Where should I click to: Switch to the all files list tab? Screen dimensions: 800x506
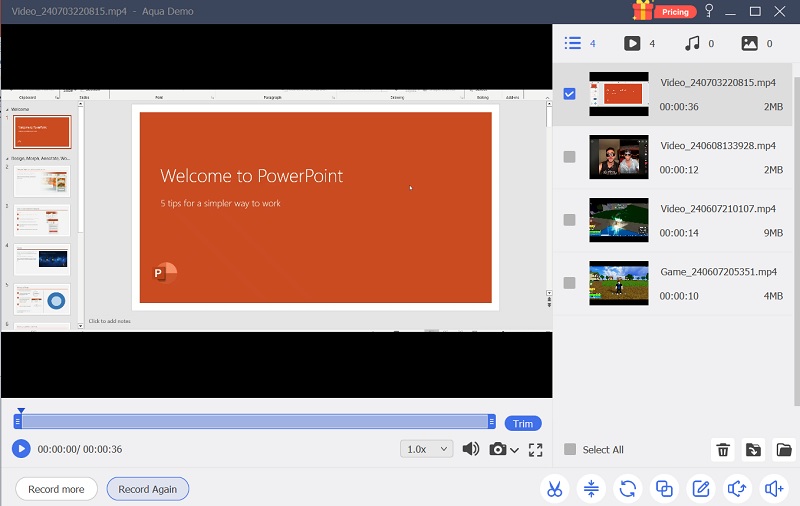[580, 43]
